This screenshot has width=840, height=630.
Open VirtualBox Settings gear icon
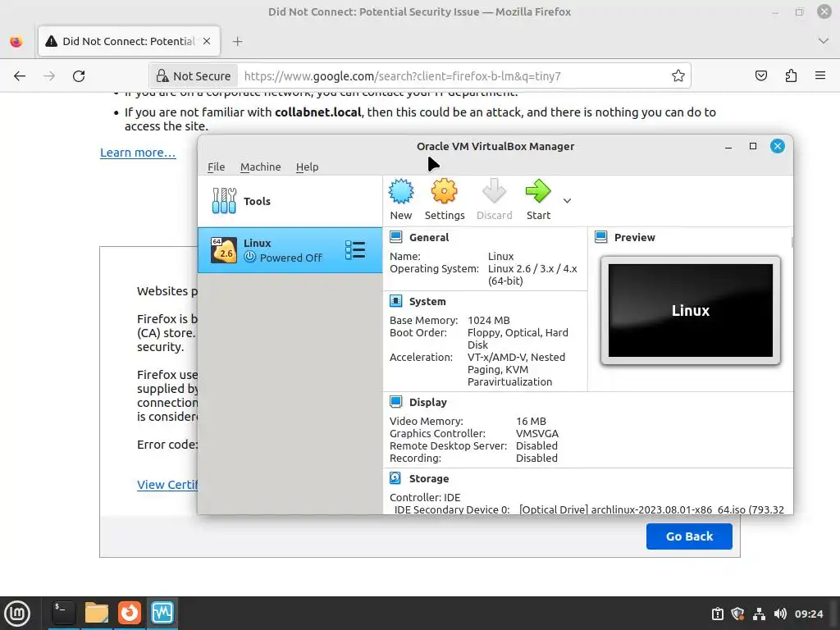coord(444,191)
